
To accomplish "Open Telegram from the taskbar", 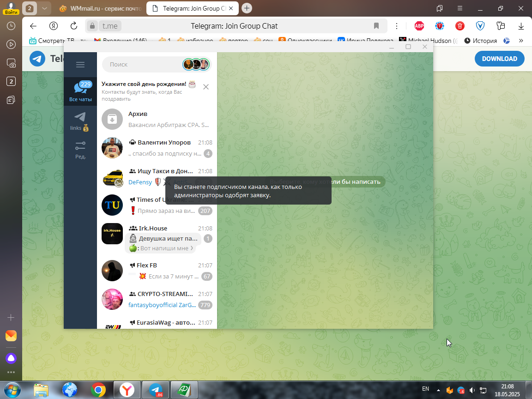I will pyautogui.click(x=156, y=390).
